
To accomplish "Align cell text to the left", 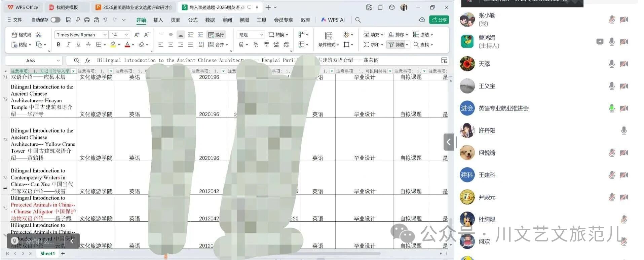I will [x=161, y=44].
